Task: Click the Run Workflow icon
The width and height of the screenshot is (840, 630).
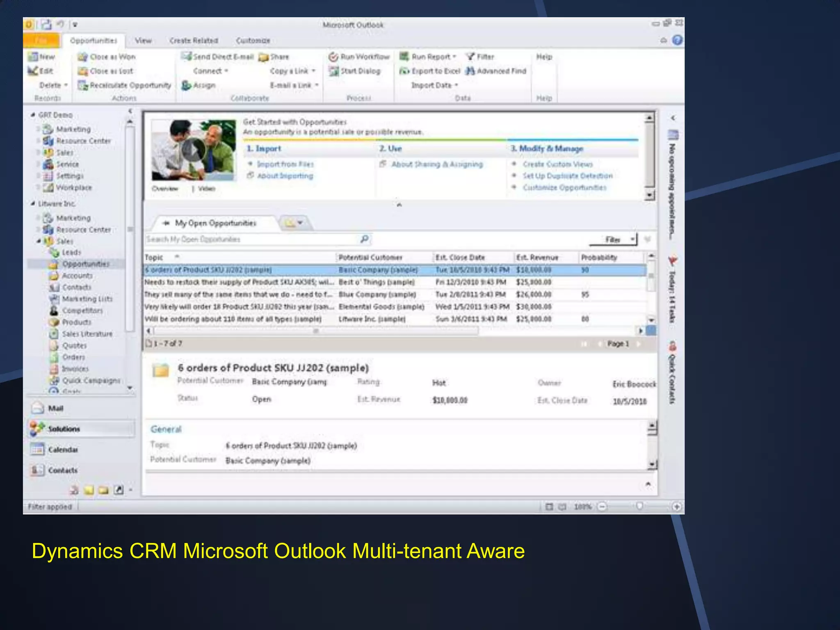Action: click(x=333, y=57)
